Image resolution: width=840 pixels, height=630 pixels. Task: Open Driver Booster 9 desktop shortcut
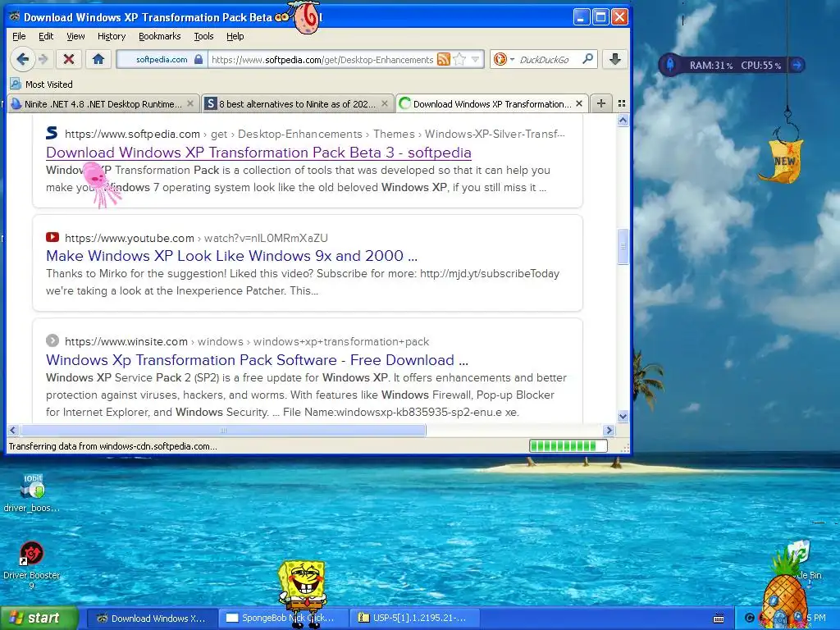click(x=32, y=565)
